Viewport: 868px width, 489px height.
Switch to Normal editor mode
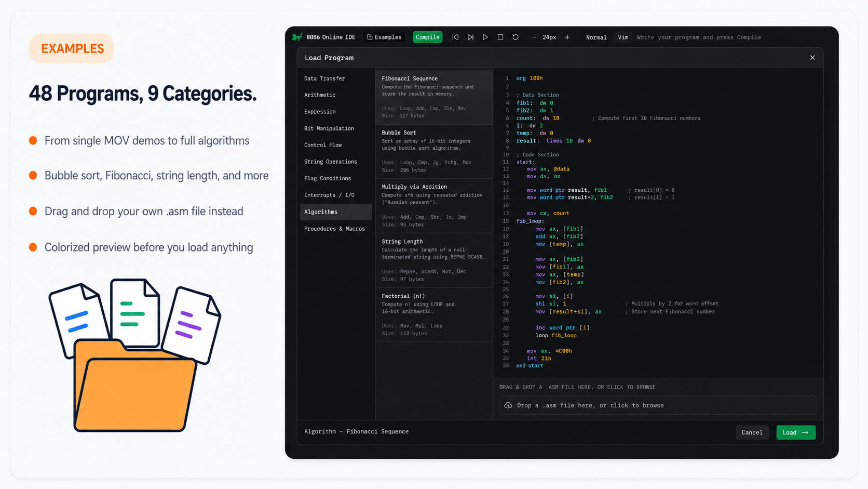[x=596, y=37]
